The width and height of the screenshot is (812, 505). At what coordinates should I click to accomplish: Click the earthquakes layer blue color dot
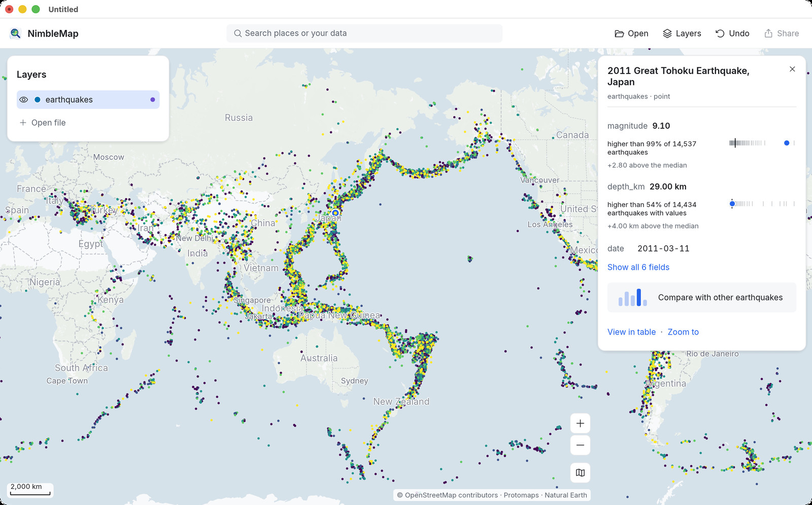tap(38, 100)
